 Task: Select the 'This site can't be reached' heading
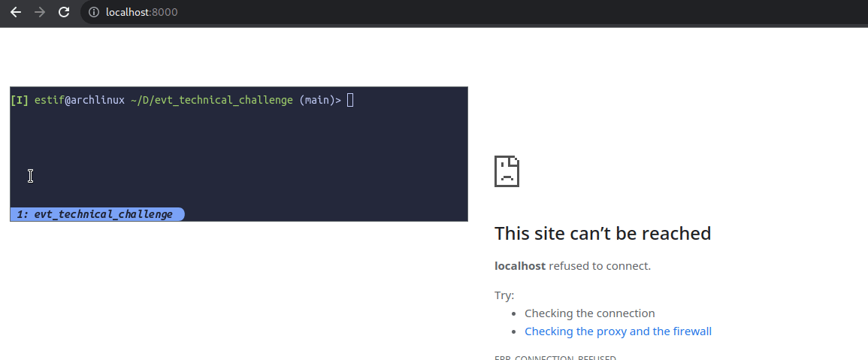click(602, 233)
